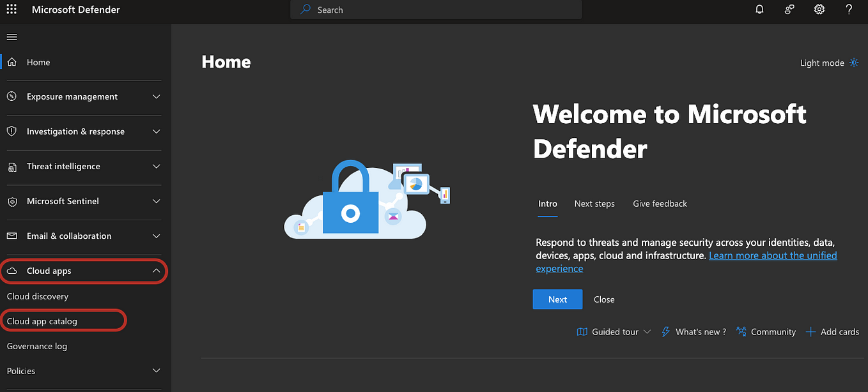The width and height of the screenshot is (868, 392).
Task: Open Cloud discovery in sidebar
Action: point(38,296)
